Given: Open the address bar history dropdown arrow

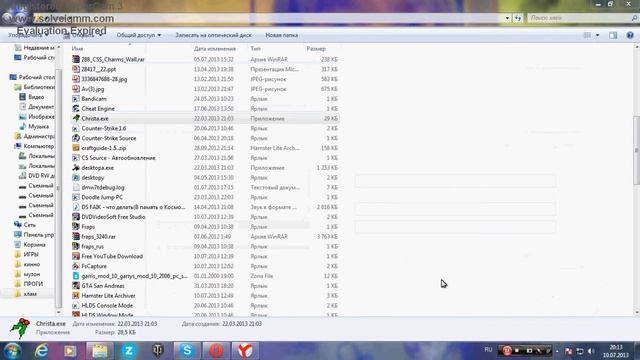Looking at the screenshot, I should (507, 18).
